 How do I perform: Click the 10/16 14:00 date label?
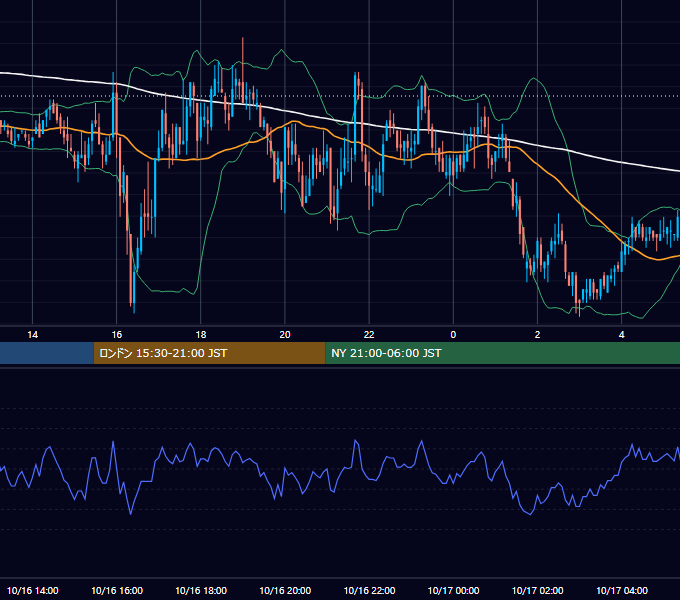33,590
